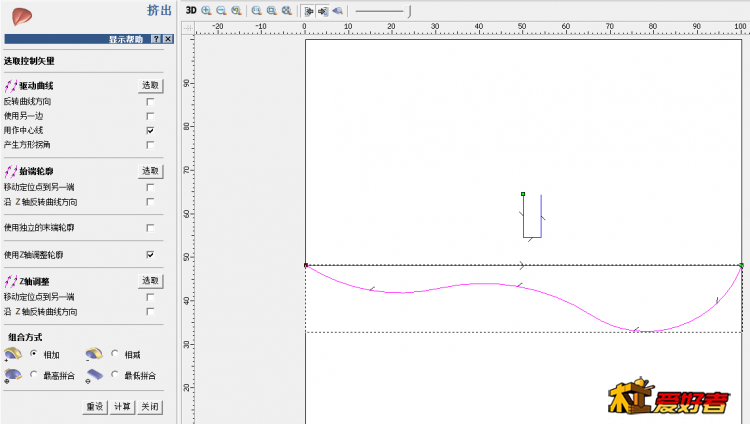Select the 相减 radio button
The image size is (750, 424).
[115, 354]
